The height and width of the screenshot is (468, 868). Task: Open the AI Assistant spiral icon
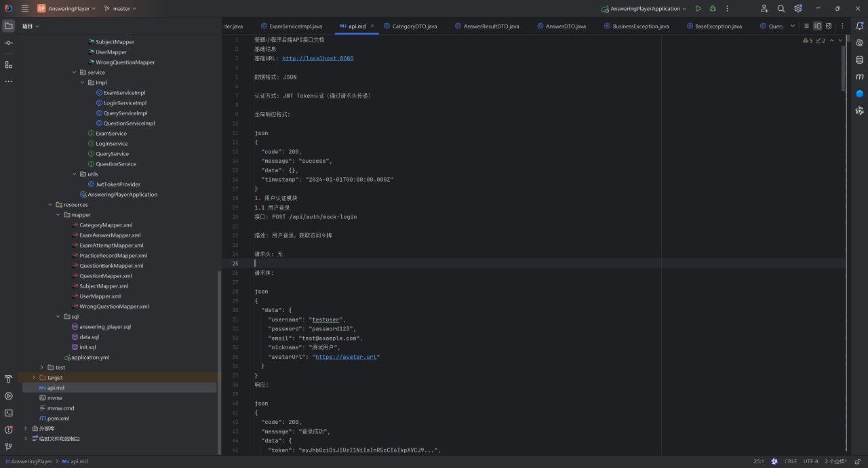point(860,43)
